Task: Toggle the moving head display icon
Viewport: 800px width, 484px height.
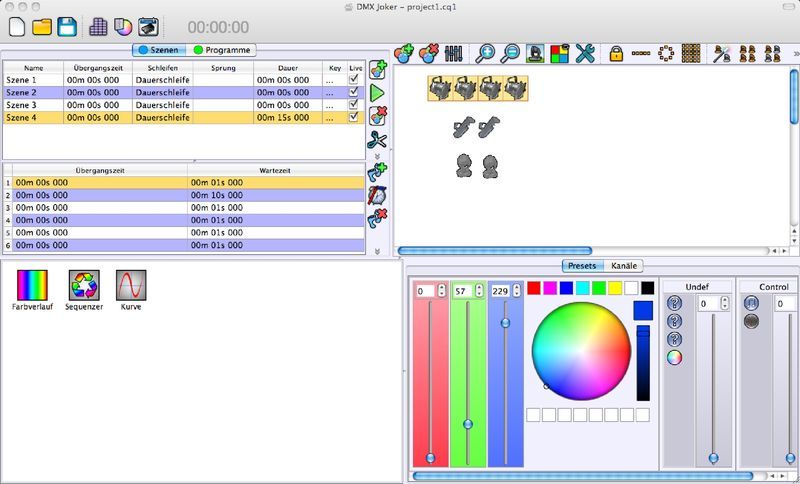Action: [x=535, y=53]
